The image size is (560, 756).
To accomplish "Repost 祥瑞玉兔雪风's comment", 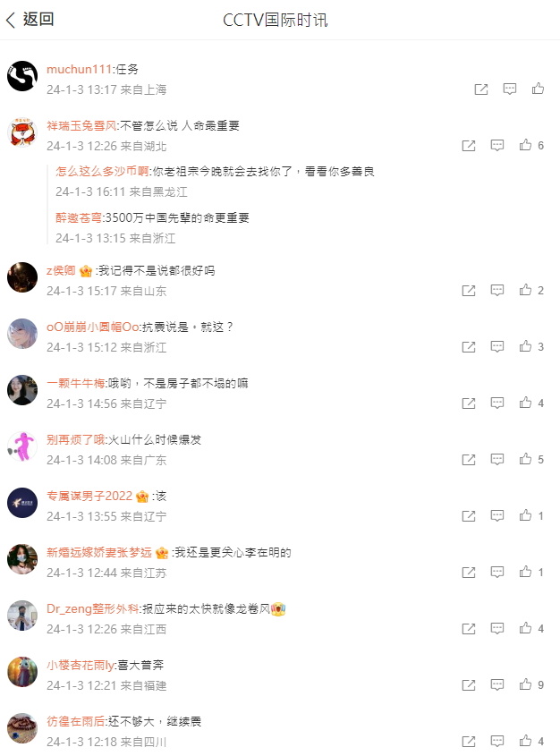I will (469, 146).
